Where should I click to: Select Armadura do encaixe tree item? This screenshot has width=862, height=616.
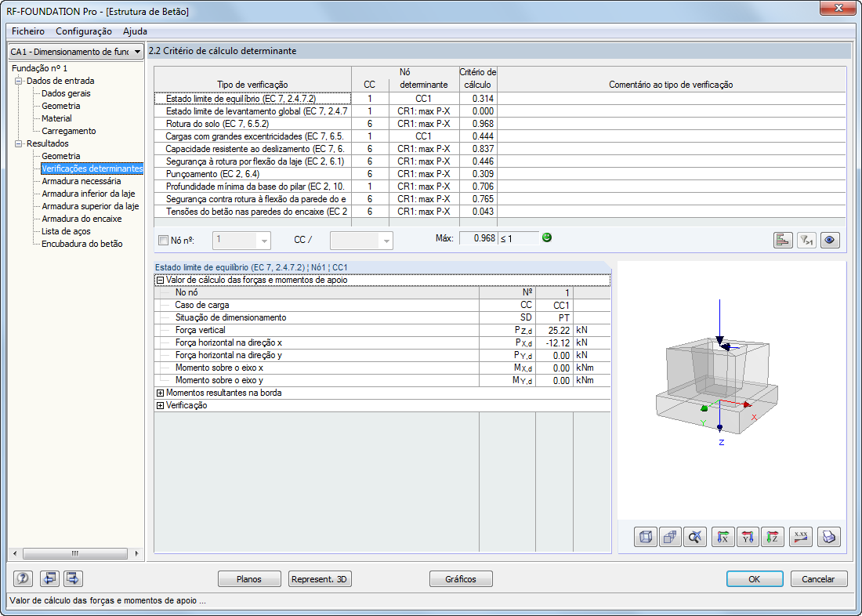(81, 219)
